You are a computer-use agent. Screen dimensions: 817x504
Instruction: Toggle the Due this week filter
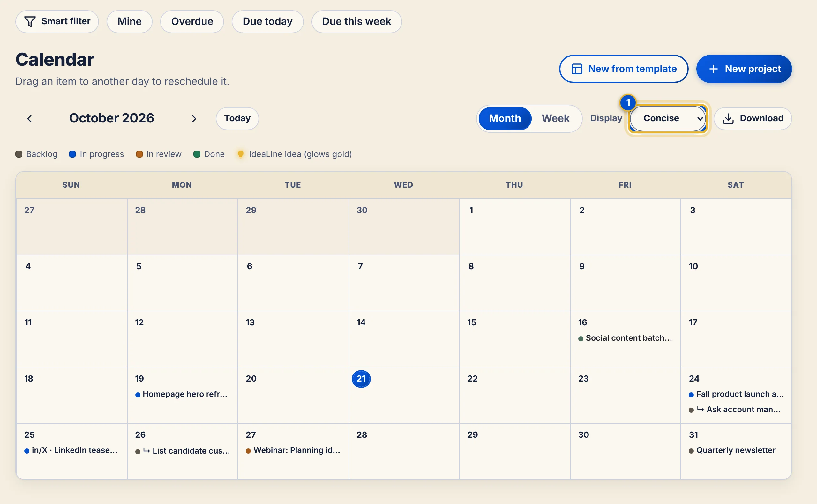[x=356, y=22]
